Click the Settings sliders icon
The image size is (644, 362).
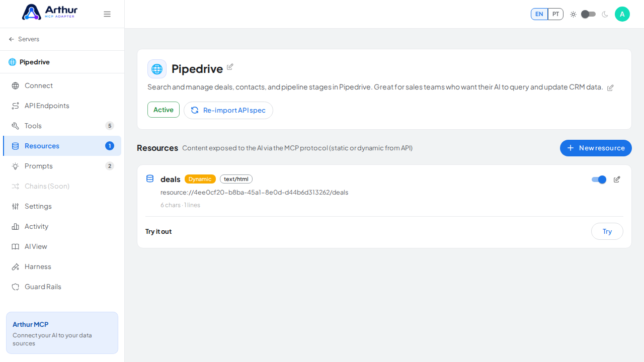[x=16, y=206]
